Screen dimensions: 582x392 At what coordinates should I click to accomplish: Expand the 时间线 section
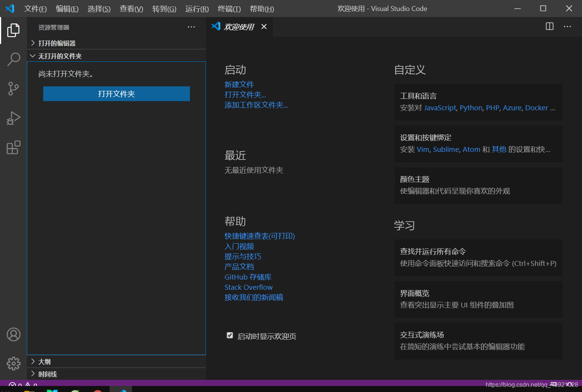click(x=116, y=374)
